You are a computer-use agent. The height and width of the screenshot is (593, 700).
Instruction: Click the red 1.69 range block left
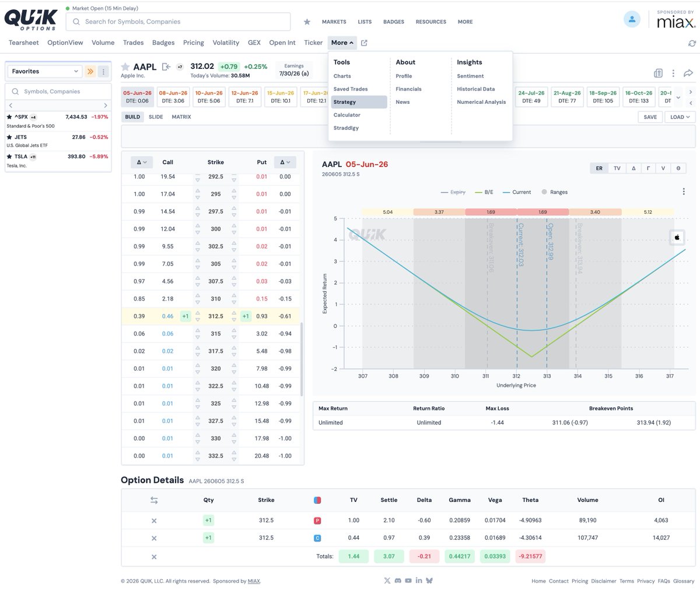(x=491, y=212)
